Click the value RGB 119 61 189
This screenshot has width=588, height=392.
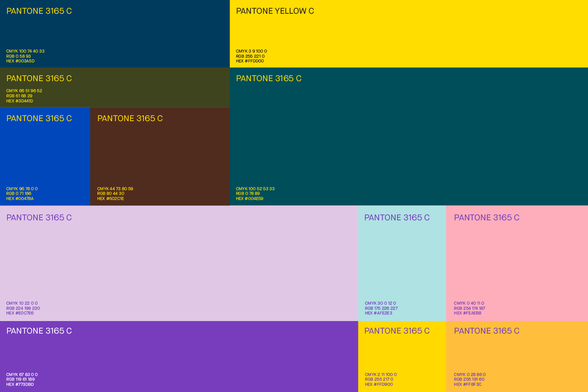click(20, 379)
